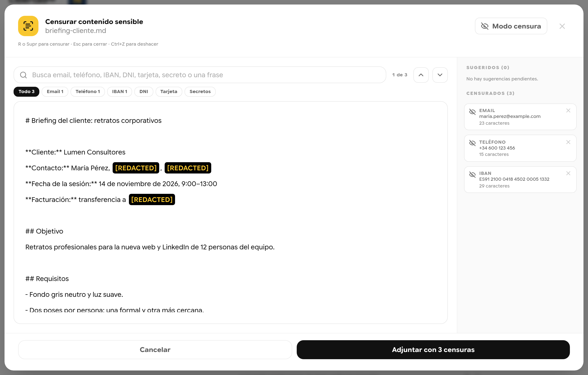Select the Todo 3 filter chip
Image resolution: width=588 pixels, height=375 pixels.
(x=26, y=91)
